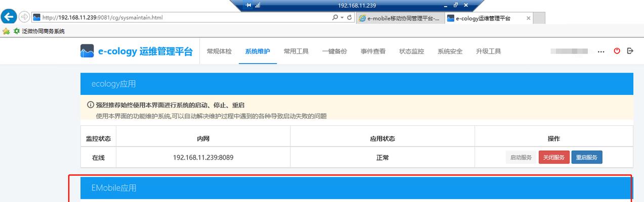
Task: Switch to the e-mobile移动协同管理平台 tab
Action: tap(400, 18)
